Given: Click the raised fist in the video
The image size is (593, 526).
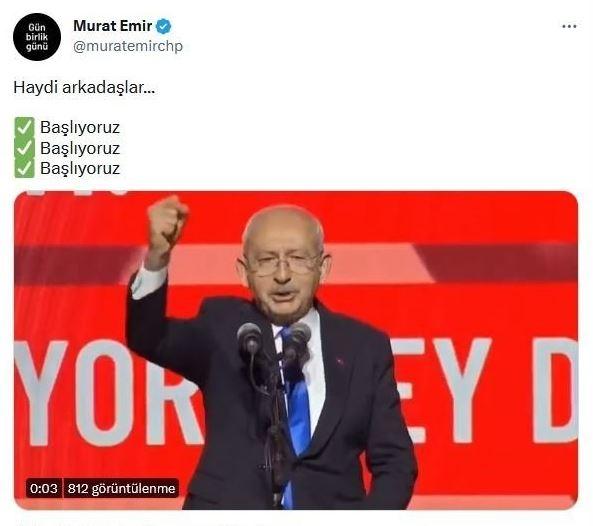Looking at the screenshot, I should click(166, 221).
